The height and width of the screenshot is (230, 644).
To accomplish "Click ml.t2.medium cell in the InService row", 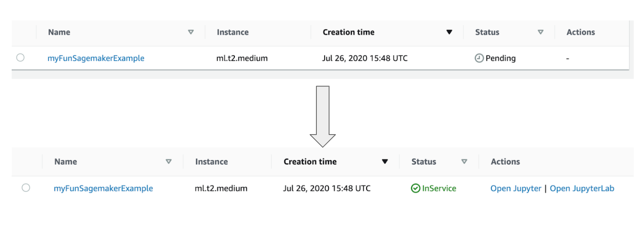I will coord(221,188).
